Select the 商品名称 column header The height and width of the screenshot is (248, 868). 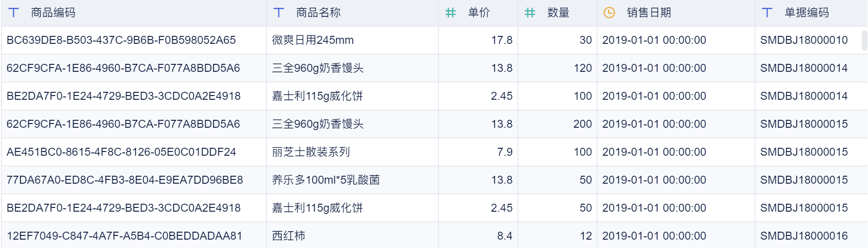pos(318,13)
